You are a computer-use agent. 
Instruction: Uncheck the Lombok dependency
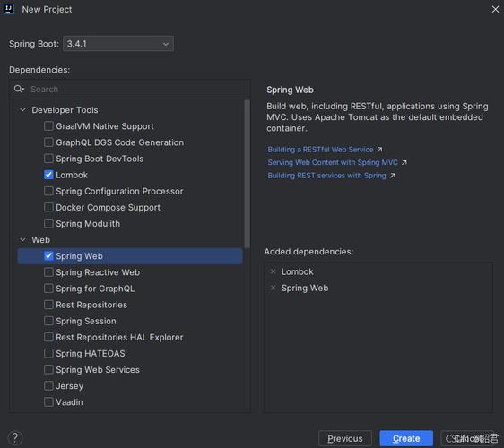(48, 175)
